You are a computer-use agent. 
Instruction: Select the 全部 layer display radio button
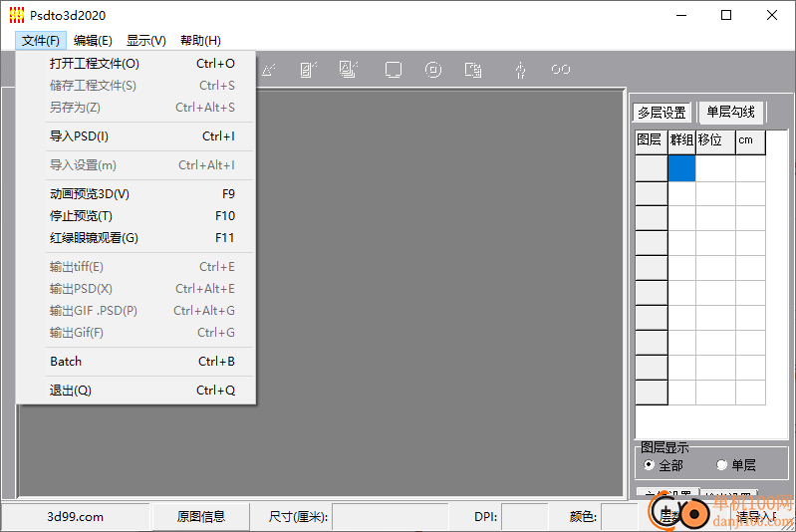point(650,465)
